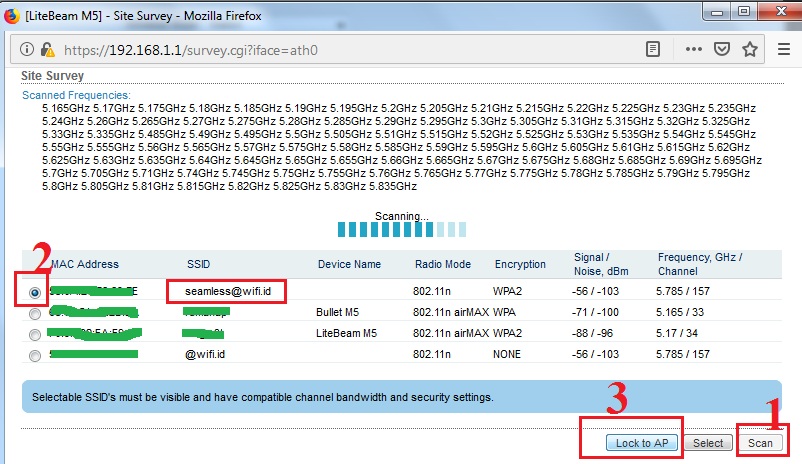Click the Scanning... status text
802x464 pixels.
tap(402, 216)
